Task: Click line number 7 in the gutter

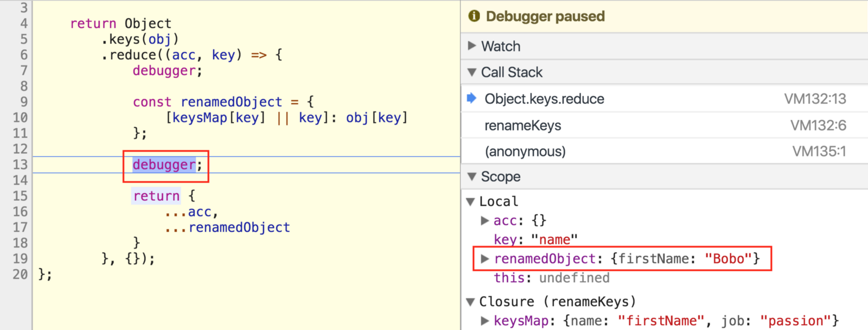Action: point(24,71)
